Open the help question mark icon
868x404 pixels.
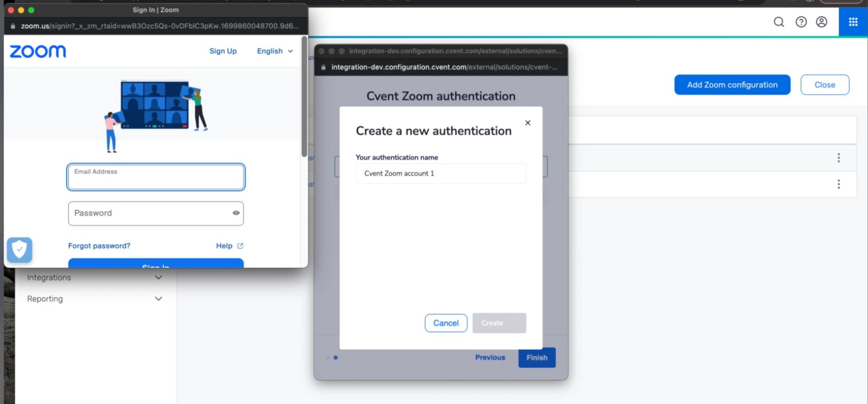point(801,22)
